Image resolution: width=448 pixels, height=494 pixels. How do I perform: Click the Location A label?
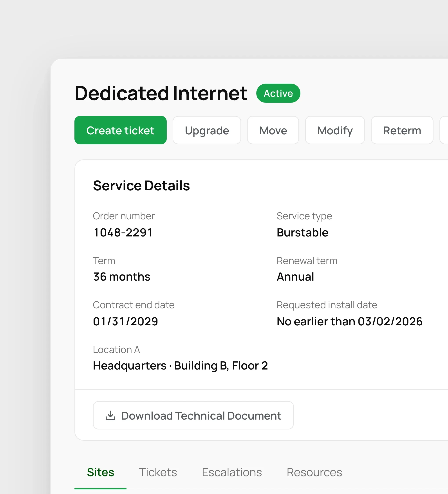[116, 350]
